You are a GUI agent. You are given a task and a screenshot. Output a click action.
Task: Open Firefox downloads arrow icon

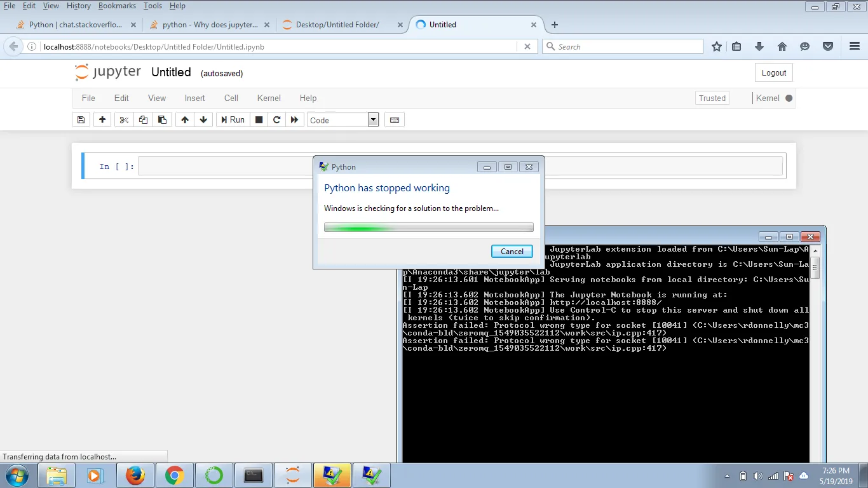(x=759, y=46)
